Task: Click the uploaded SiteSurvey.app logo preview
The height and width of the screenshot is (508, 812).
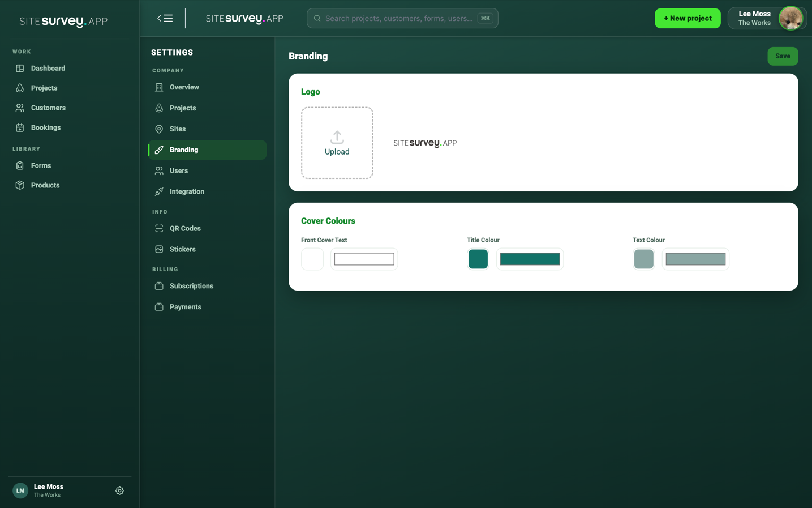Action: coord(425,143)
